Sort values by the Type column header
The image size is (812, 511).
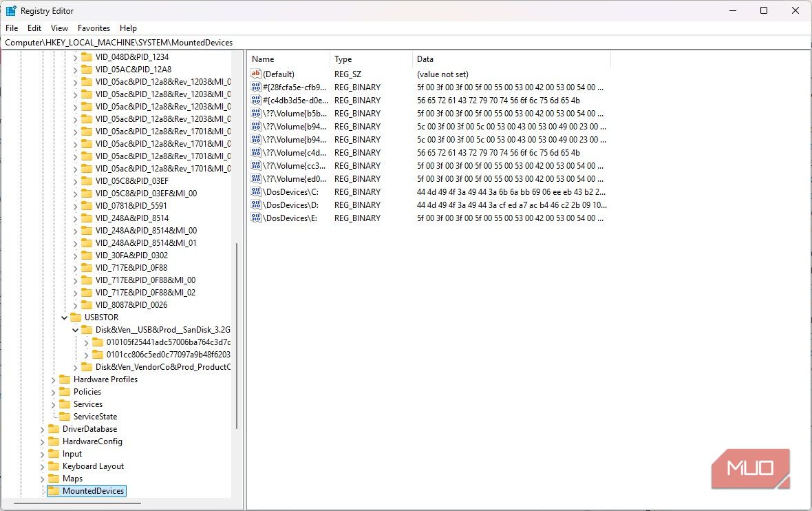[x=372, y=59]
